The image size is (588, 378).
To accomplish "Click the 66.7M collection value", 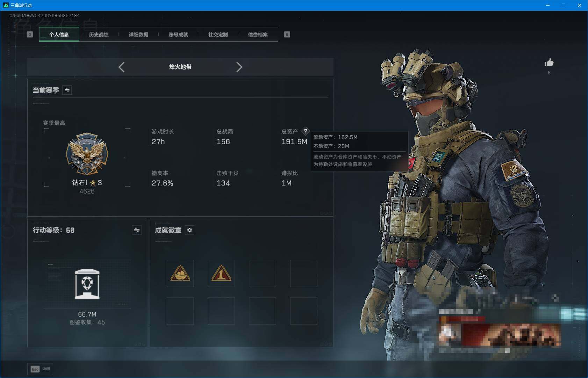I will click(87, 314).
